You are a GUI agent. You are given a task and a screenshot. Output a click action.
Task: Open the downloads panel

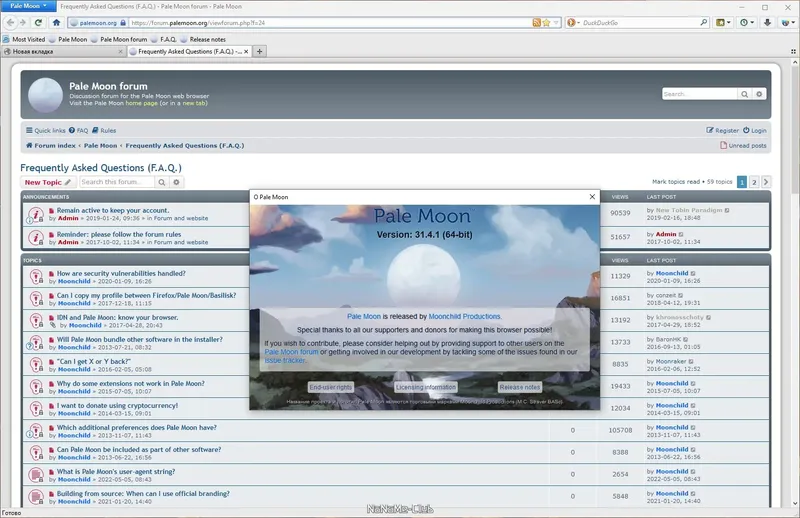pyautogui.click(x=767, y=22)
